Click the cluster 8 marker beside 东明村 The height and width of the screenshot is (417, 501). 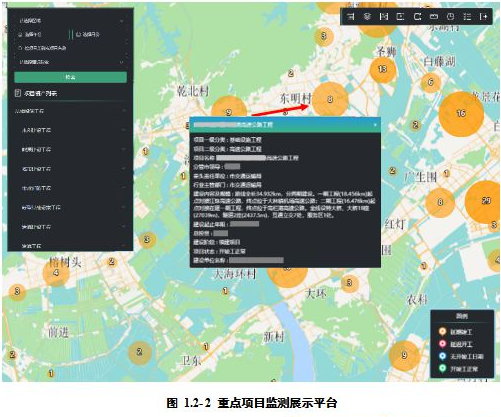[330, 99]
